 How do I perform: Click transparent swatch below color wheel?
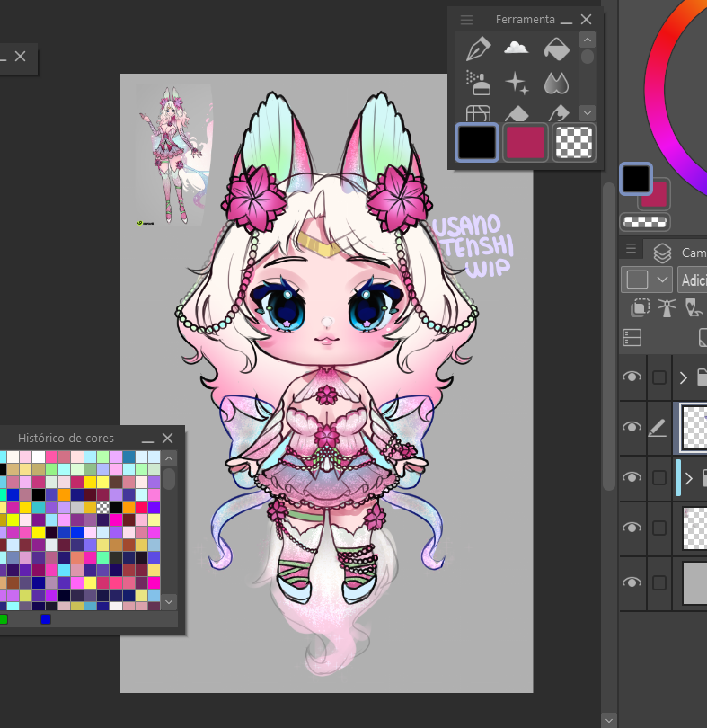click(x=645, y=222)
